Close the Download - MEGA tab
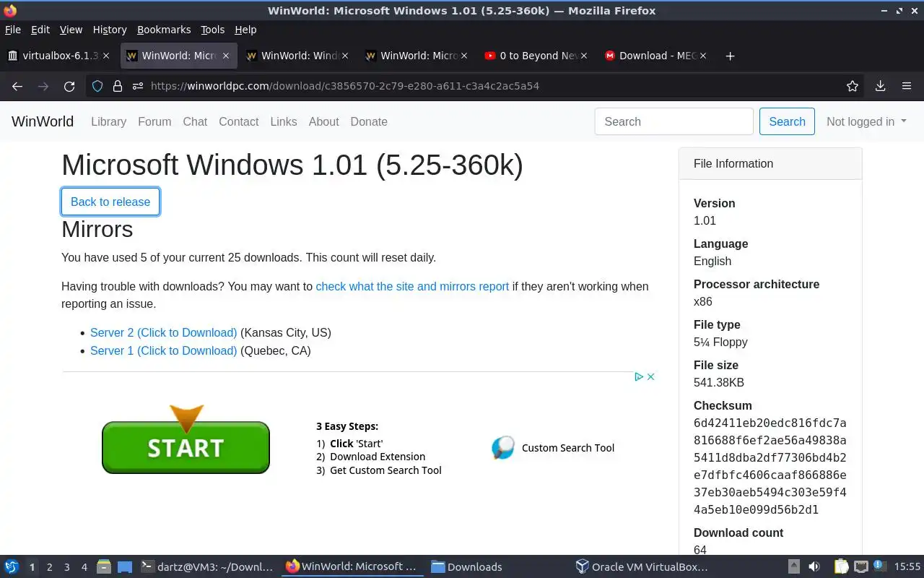924x578 pixels. click(x=703, y=56)
